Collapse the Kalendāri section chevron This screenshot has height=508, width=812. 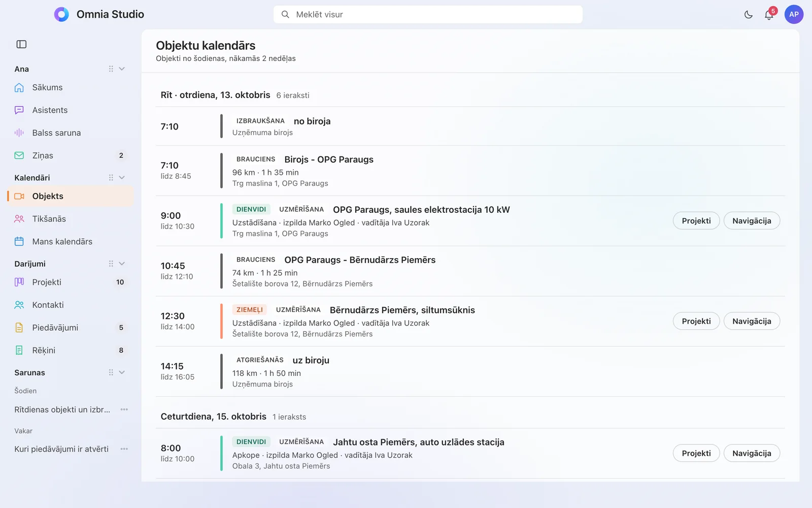122,177
